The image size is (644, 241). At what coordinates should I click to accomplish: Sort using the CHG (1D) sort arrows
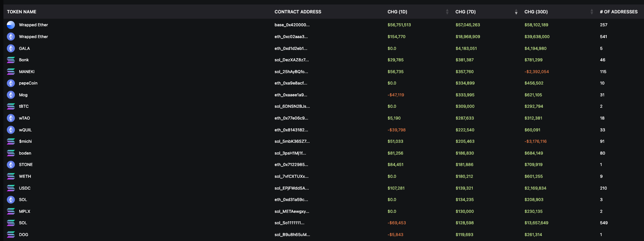pyautogui.click(x=447, y=12)
